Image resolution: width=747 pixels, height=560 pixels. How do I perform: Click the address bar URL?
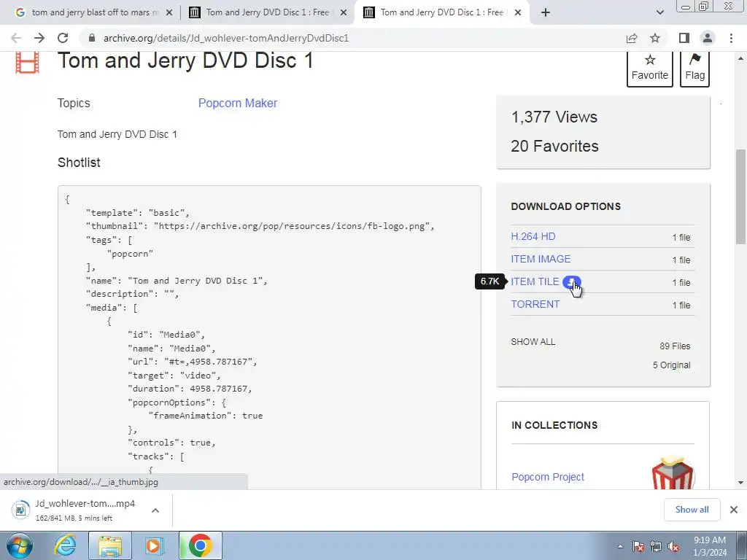226,38
